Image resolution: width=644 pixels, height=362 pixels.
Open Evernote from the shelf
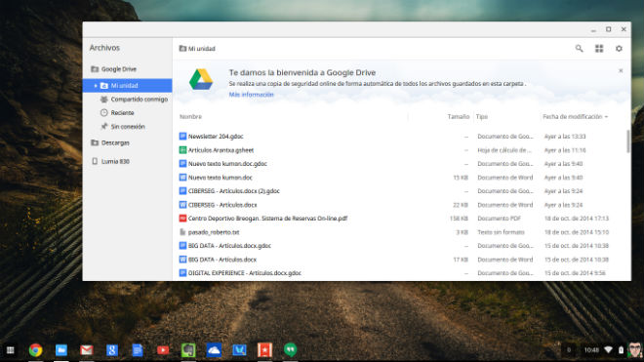pyautogui.click(x=188, y=350)
